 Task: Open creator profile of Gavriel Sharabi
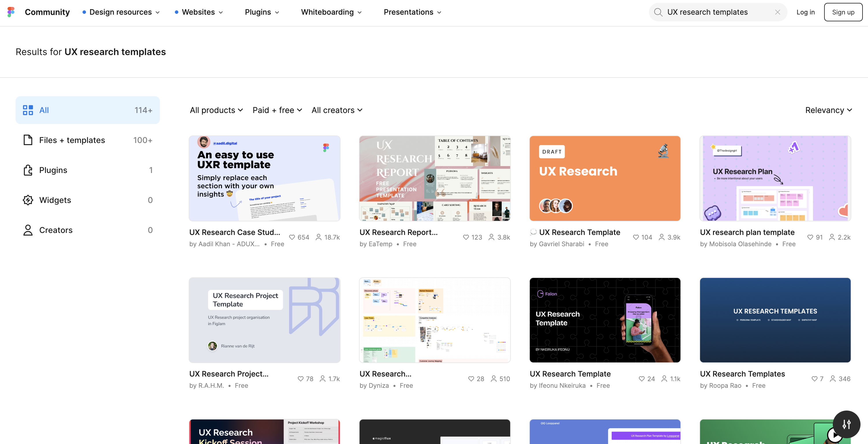(561, 244)
